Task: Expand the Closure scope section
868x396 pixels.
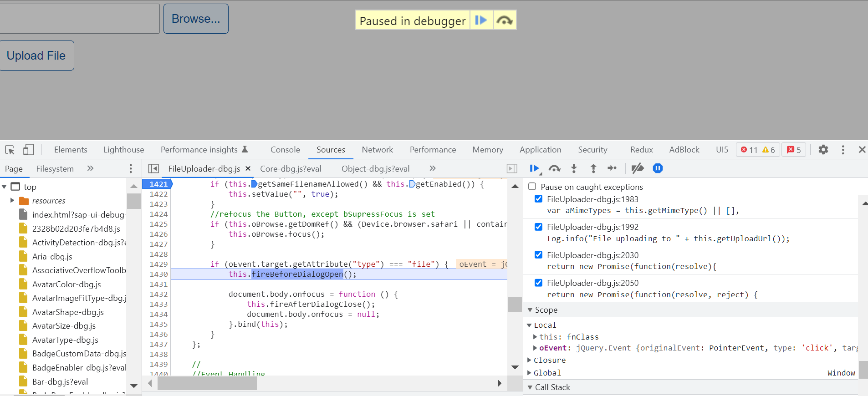Action: click(x=529, y=360)
